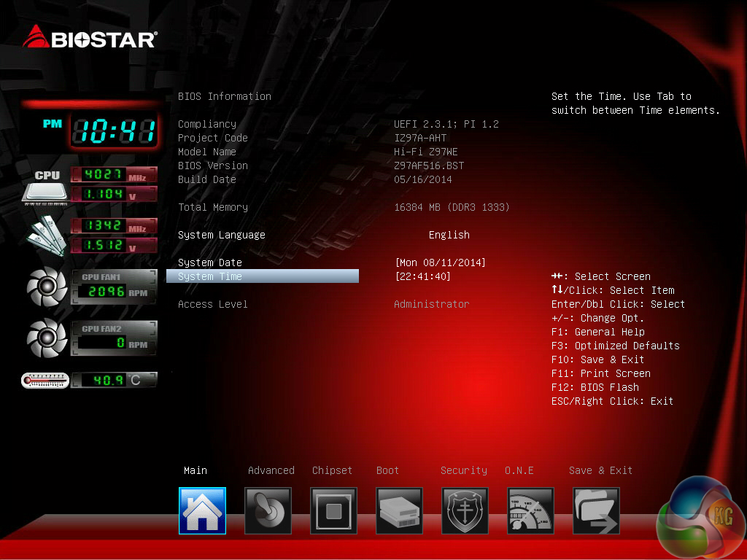
Task: Click the IZ97A-AHT project code value
Action: (x=420, y=138)
